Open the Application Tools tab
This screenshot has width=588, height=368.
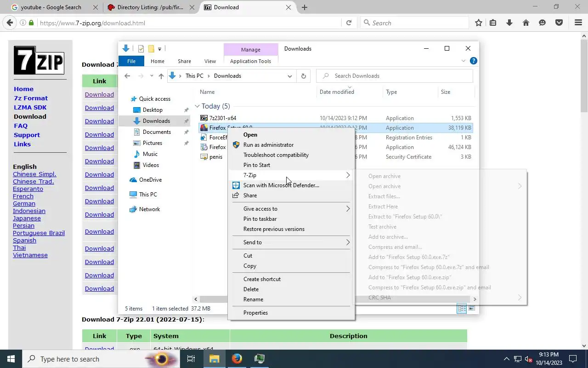click(x=250, y=61)
